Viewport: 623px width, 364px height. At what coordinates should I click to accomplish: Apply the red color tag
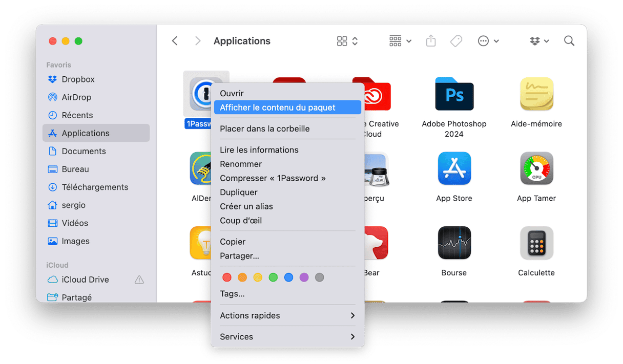click(227, 277)
